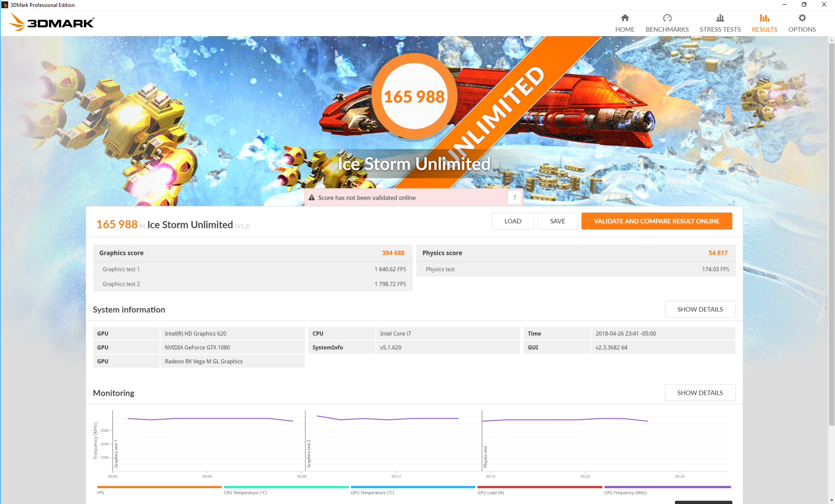Viewport: 835px width, 504px height.
Task: Show details for Monitoring section
Action: (x=700, y=393)
